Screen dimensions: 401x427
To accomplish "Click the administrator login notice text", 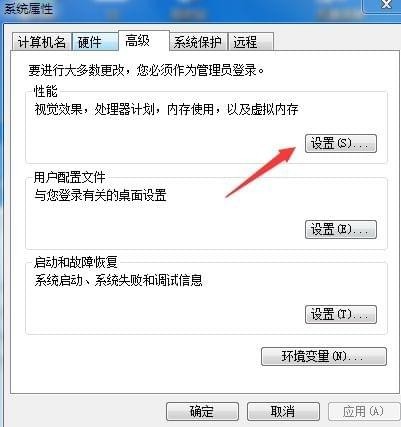I will coord(146,71).
